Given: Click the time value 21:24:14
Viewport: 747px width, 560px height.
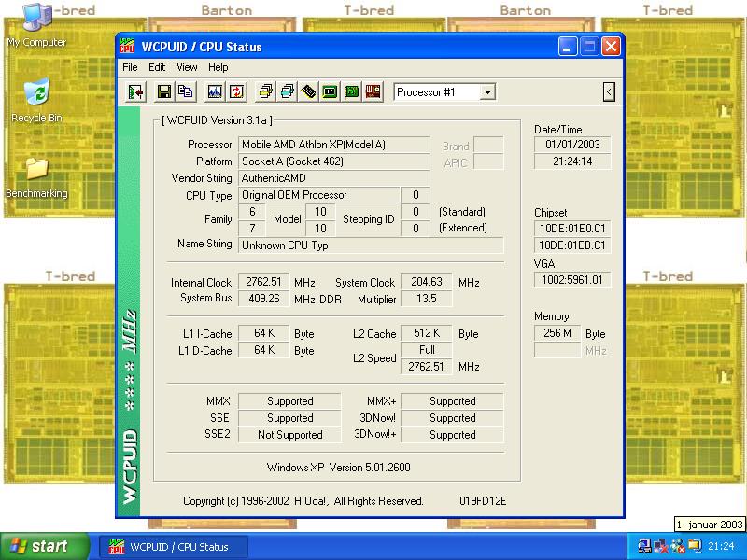Looking at the screenshot, I should (572, 161).
